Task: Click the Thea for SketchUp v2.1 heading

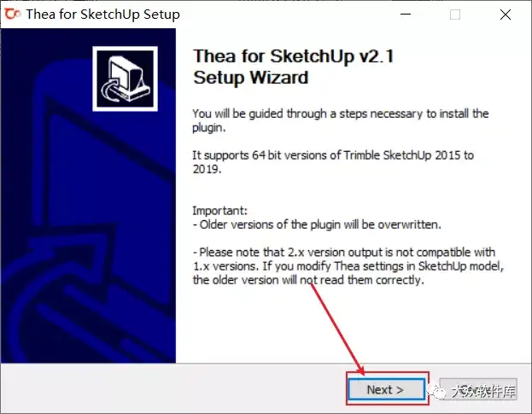Action: coord(294,56)
